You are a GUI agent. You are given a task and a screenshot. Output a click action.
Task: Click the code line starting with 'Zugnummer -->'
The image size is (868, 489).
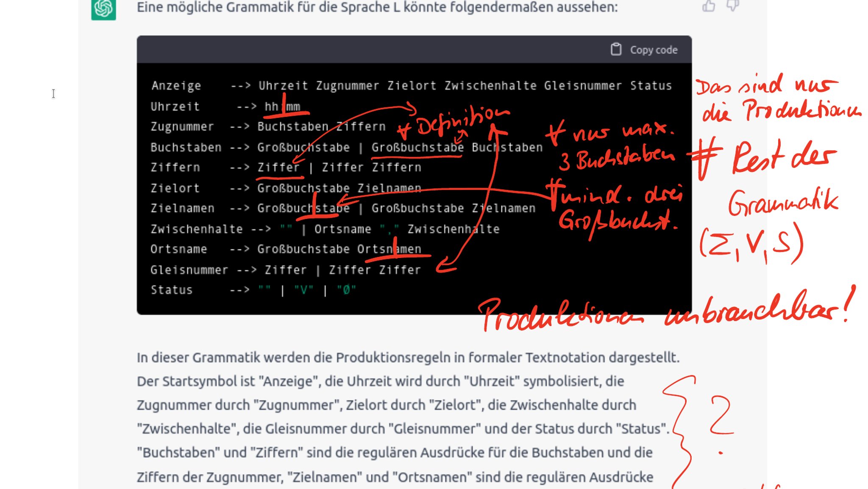[268, 126]
